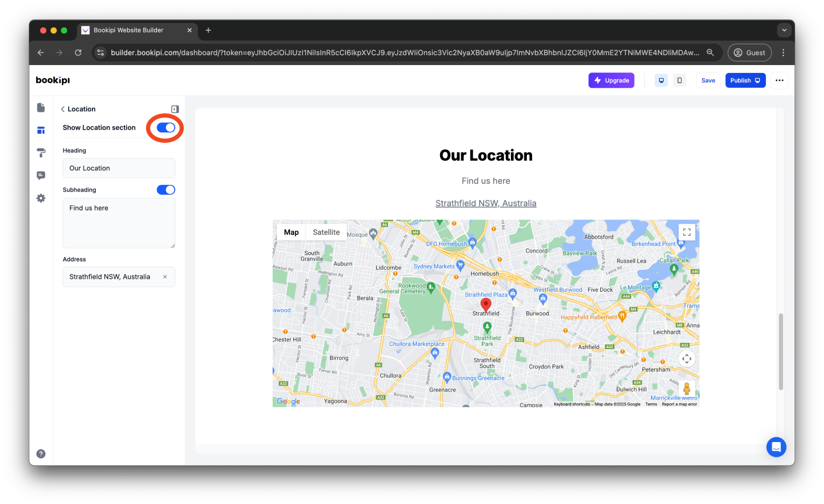Click the Le Montage marker
The image size is (824, 504).
pyautogui.click(x=656, y=287)
